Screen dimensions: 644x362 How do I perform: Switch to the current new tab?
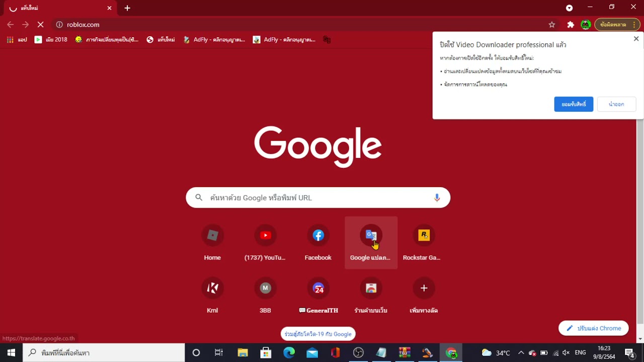click(60, 8)
